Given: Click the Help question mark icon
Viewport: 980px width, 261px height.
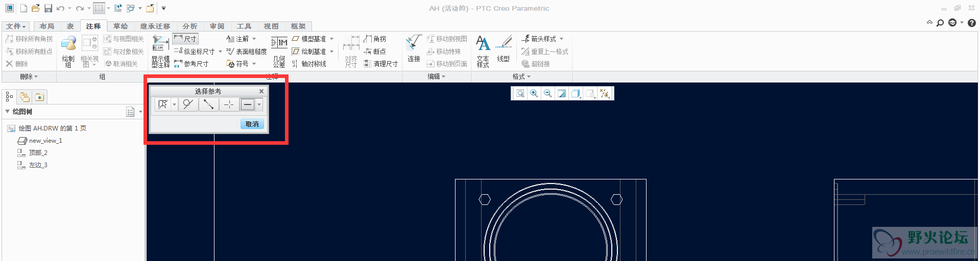Looking at the screenshot, I should point(972,23).
